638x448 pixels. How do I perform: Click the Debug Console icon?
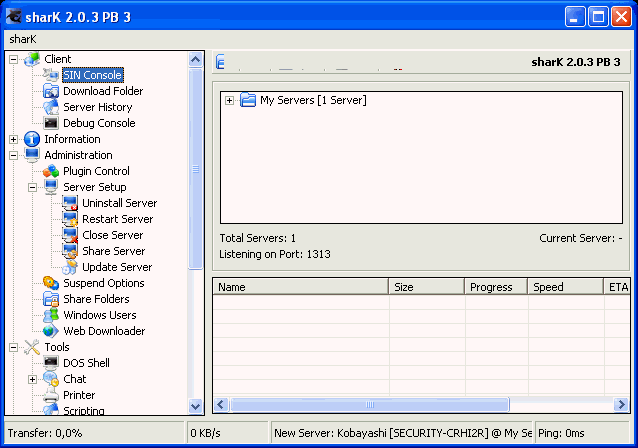pyautogui.click(x=51, y=123)
